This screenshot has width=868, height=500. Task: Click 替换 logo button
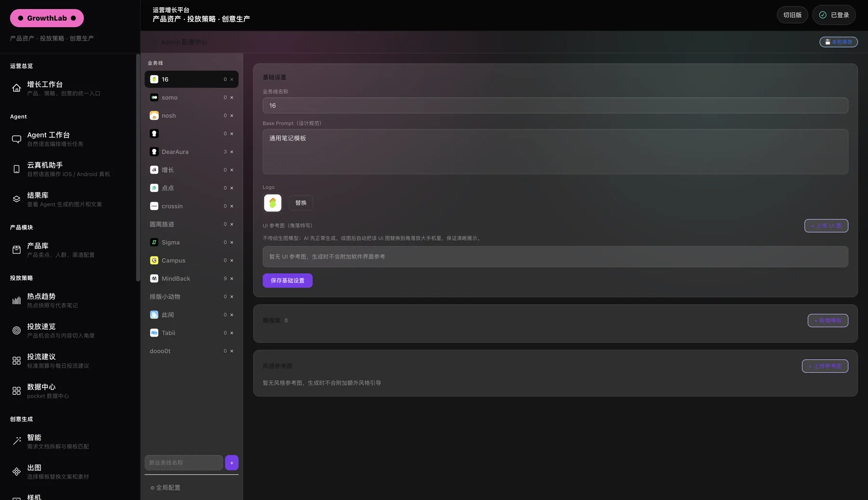(x=301, y=203)
